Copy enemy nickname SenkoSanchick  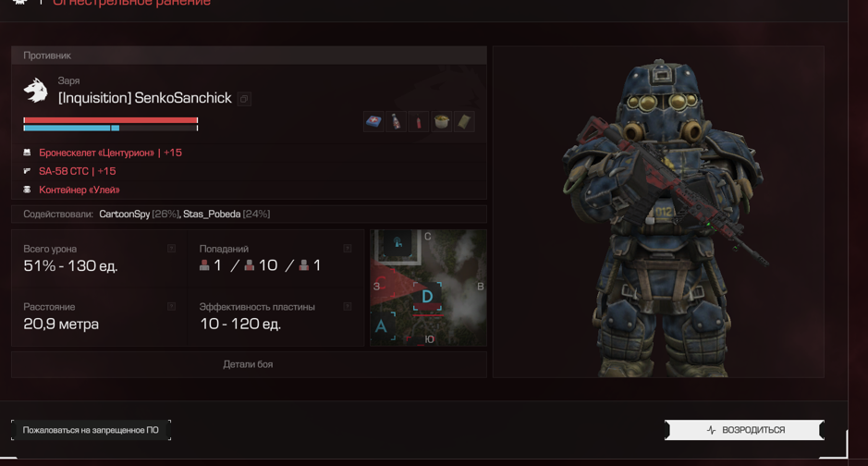244,99
